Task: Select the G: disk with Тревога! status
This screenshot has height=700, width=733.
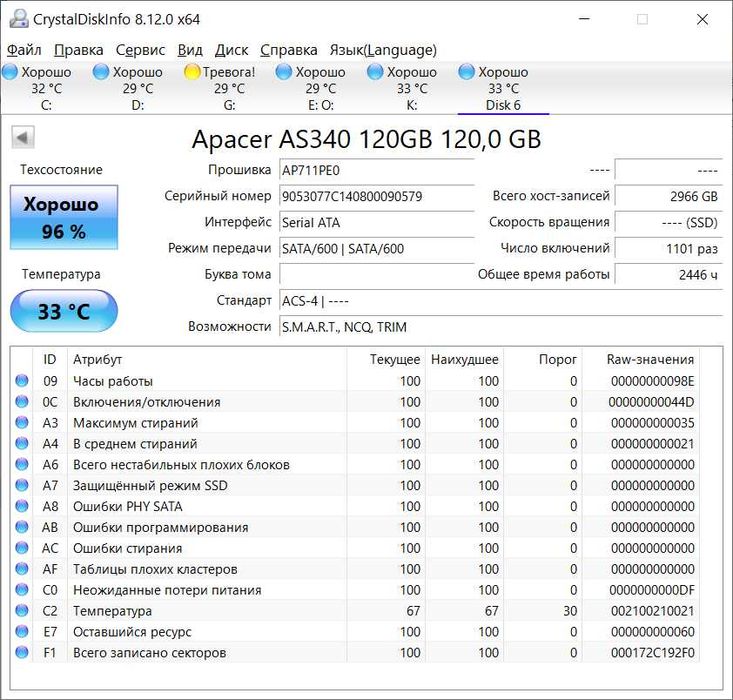Action: [229, 88]
